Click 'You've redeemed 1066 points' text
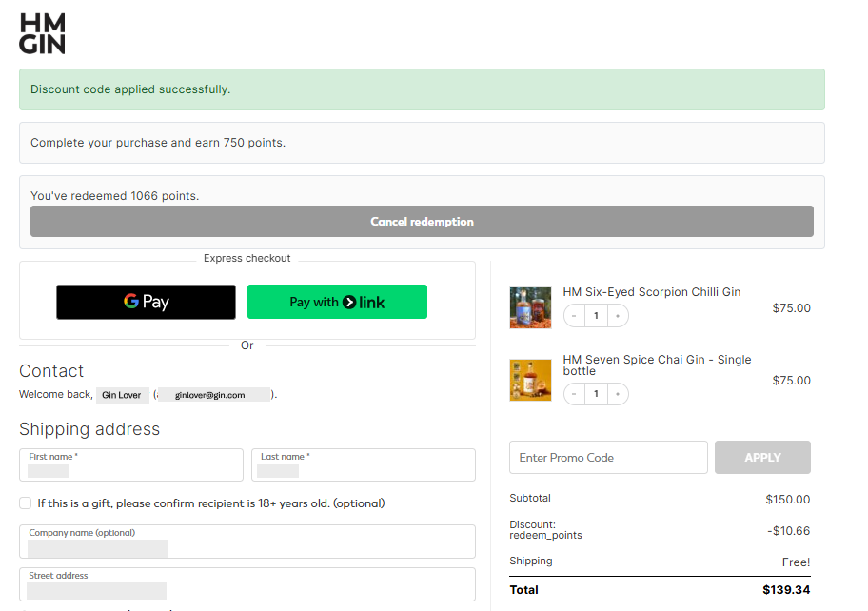Viewport: 868px width, 611px height. click(x=114, y=196)
